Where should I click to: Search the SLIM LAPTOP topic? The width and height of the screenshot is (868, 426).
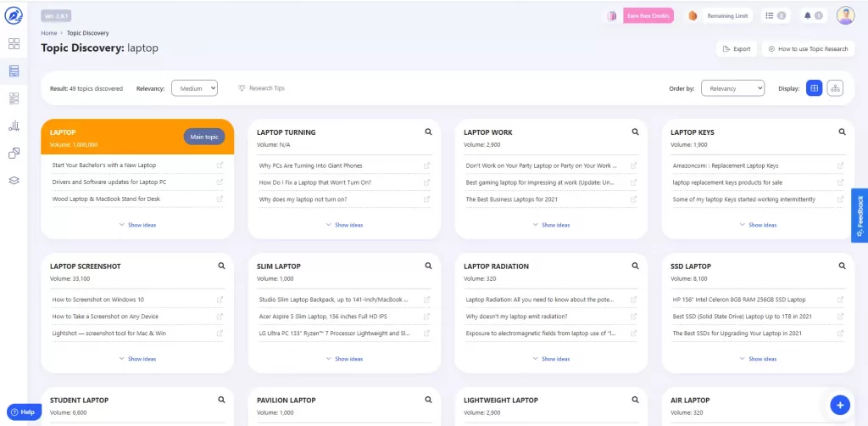[x=428, y=266]
